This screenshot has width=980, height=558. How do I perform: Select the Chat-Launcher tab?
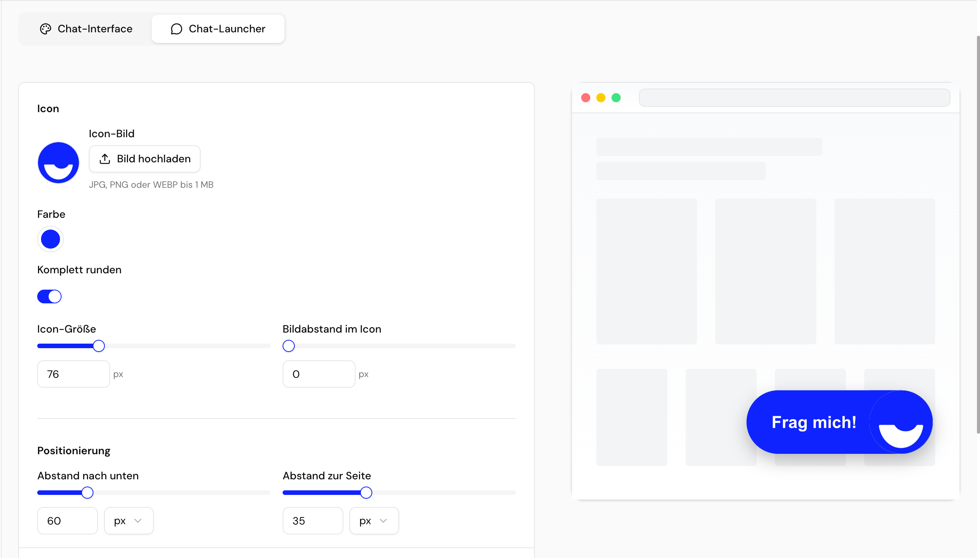[x=218, y=29]
